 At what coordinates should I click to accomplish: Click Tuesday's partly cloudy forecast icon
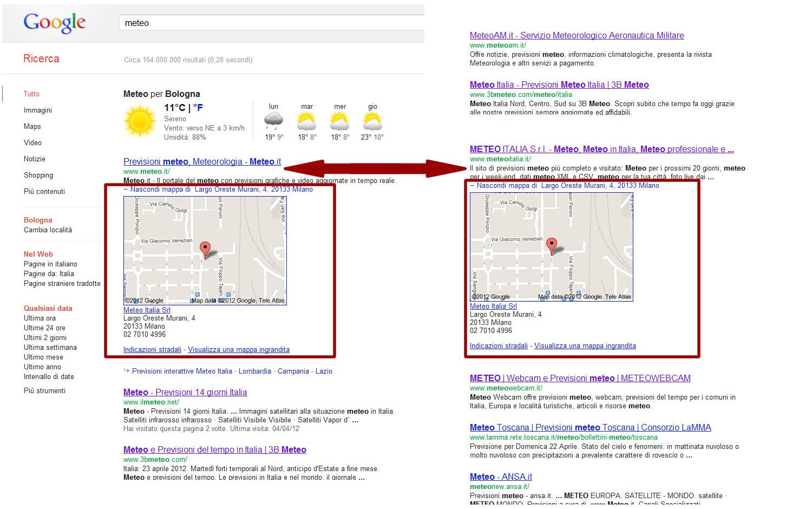pos(307,121)
